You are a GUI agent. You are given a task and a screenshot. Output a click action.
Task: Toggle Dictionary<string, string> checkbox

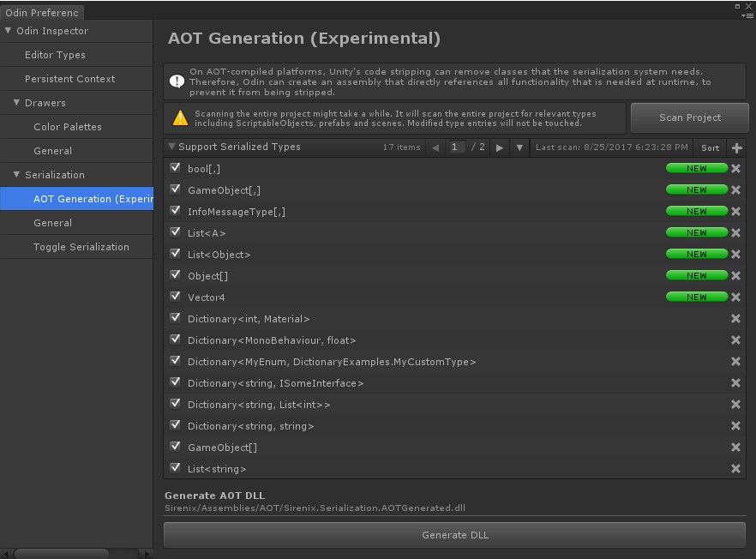[x=175, y=425]
